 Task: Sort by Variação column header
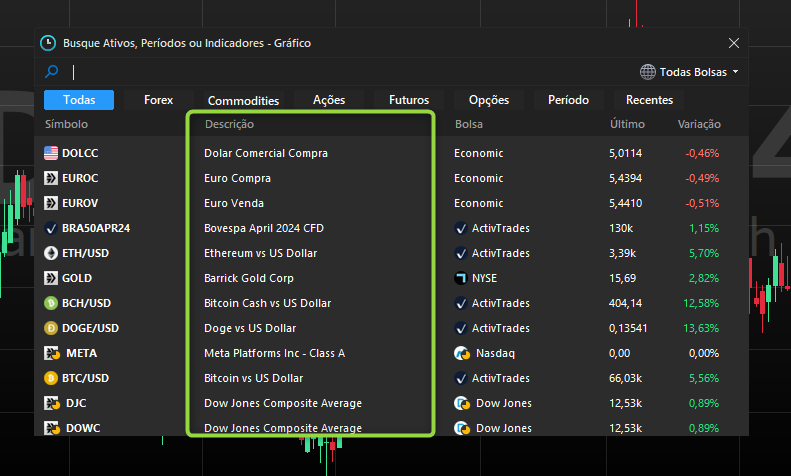(698, 125)
